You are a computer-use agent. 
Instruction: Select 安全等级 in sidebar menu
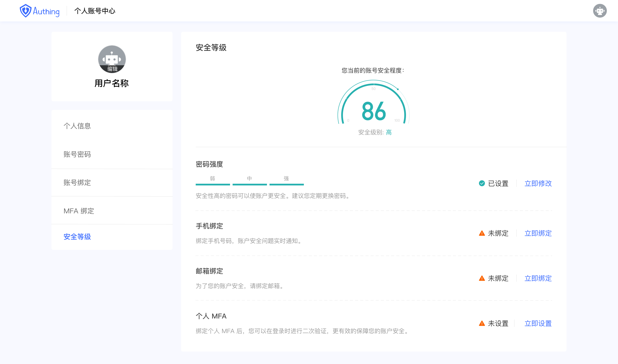point(77,237)
